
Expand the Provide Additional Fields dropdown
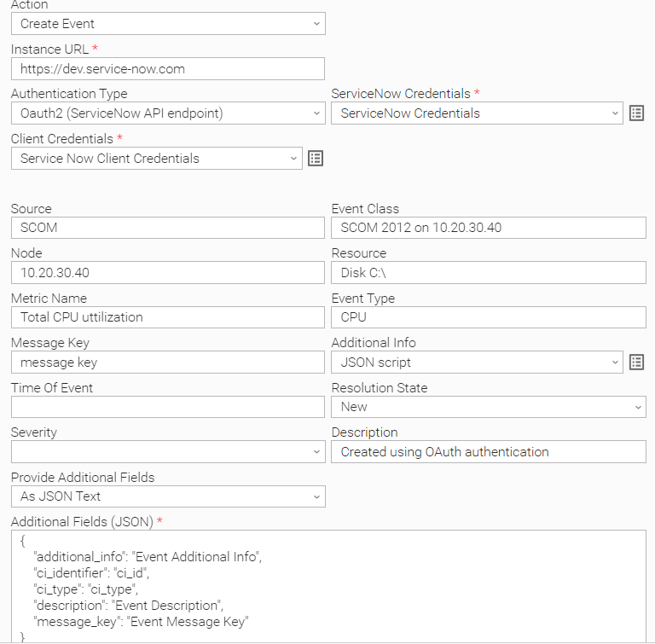[168, 496]
